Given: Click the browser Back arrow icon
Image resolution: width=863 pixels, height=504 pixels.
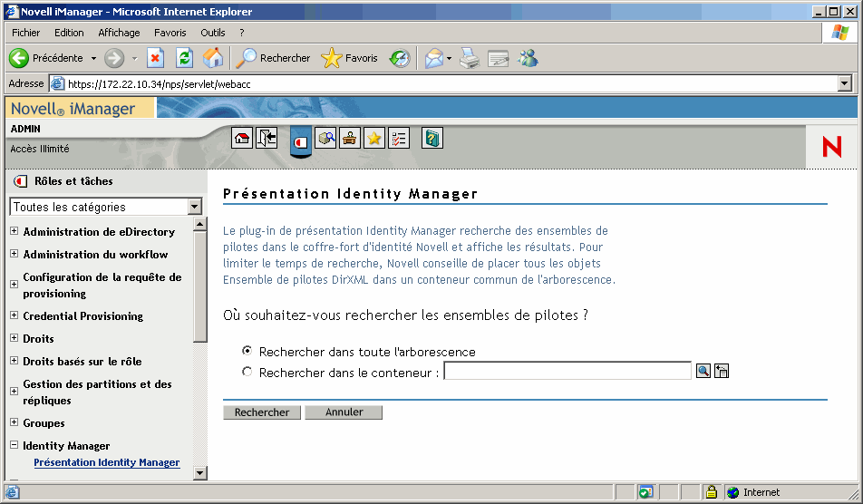Looking at the screenshot, I should pos(19,58).
